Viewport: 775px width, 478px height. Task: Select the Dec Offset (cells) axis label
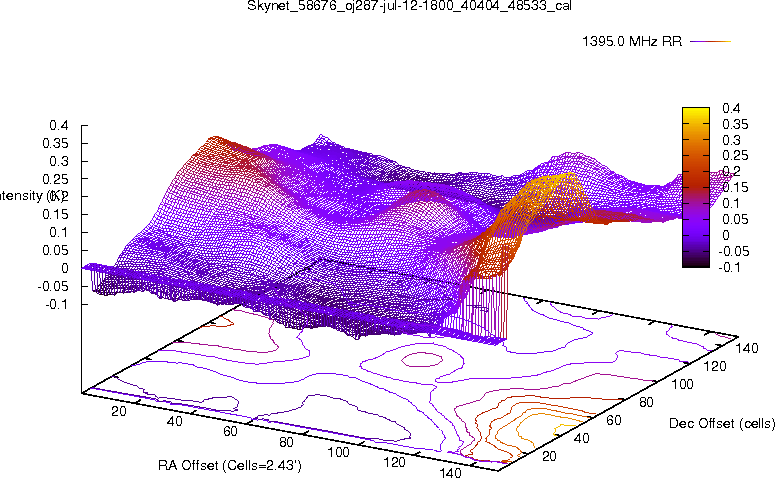click(722, 423)
